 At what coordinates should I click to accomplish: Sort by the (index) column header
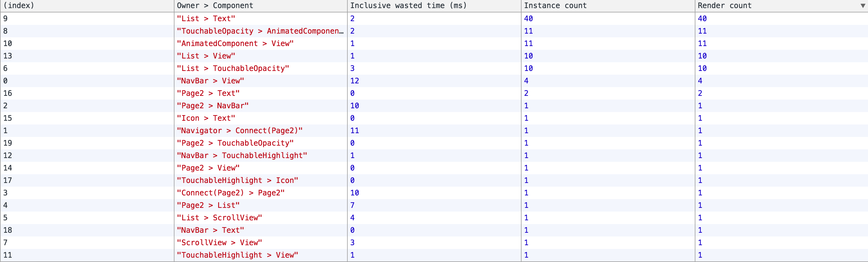coord(87,6)
